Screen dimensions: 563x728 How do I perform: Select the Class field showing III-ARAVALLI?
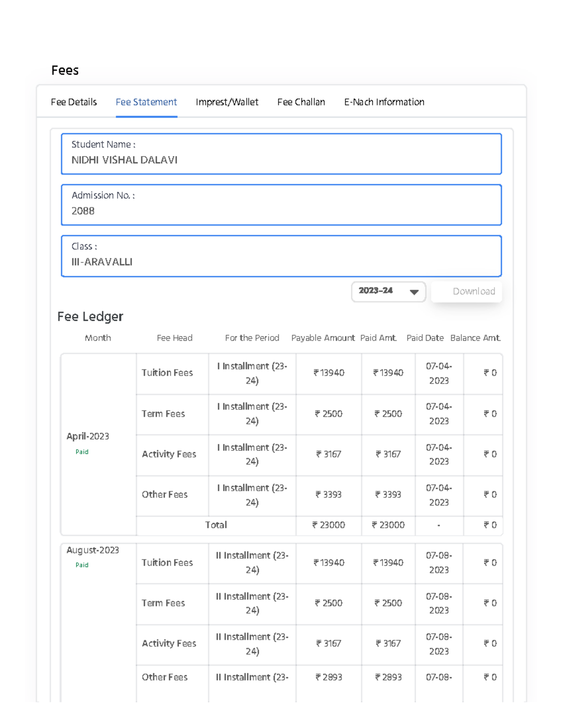click(x=281, y=255)
